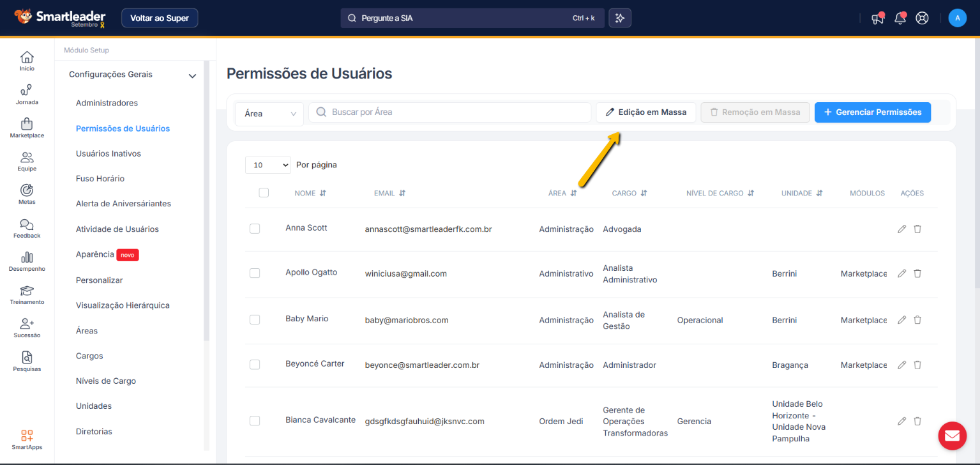
Task: Open the red mail chat bubble
Action: click(952, 436)
